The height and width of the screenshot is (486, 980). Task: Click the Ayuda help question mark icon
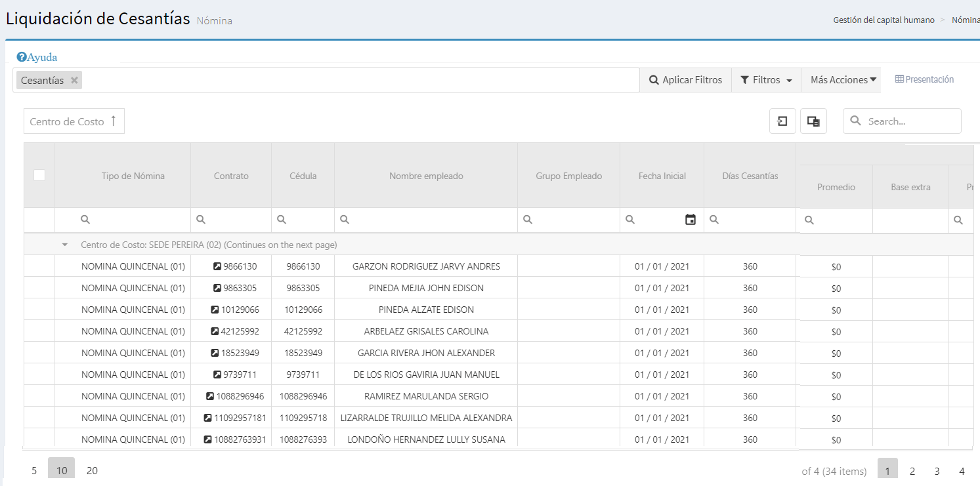click(22, 57)
